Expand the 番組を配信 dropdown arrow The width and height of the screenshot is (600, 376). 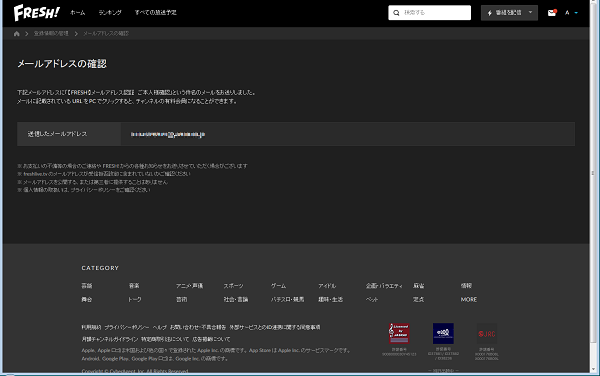click(530, 12)
